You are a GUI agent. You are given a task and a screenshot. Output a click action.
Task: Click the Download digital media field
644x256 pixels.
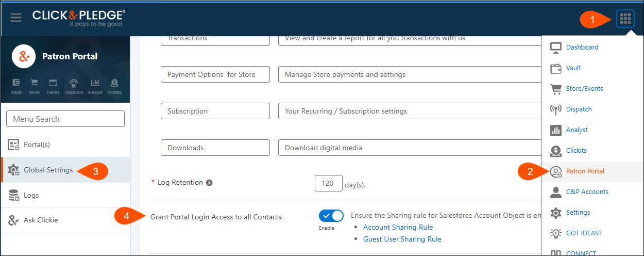[x=410, y=148]
